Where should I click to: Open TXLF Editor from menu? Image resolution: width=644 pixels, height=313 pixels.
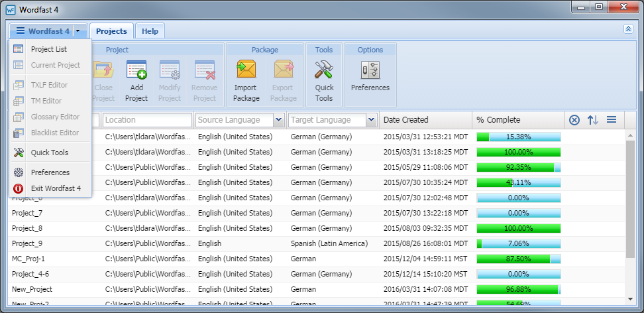[x=50, y=85]
